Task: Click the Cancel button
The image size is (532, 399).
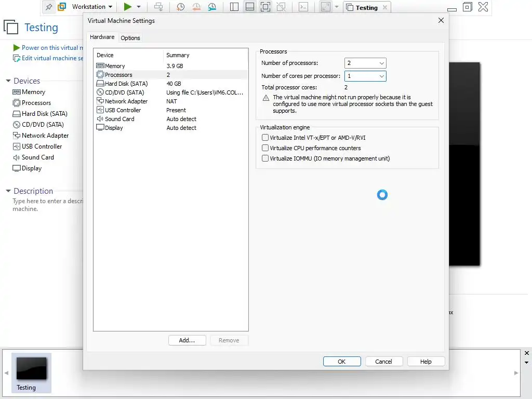Action: (x=384, y=362)
